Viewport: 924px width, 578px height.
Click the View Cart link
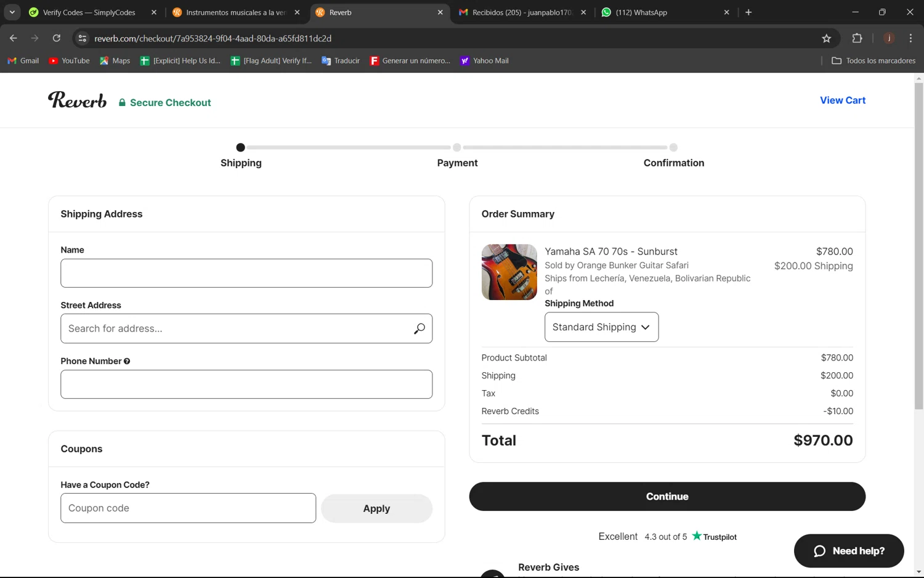point(843,100)
